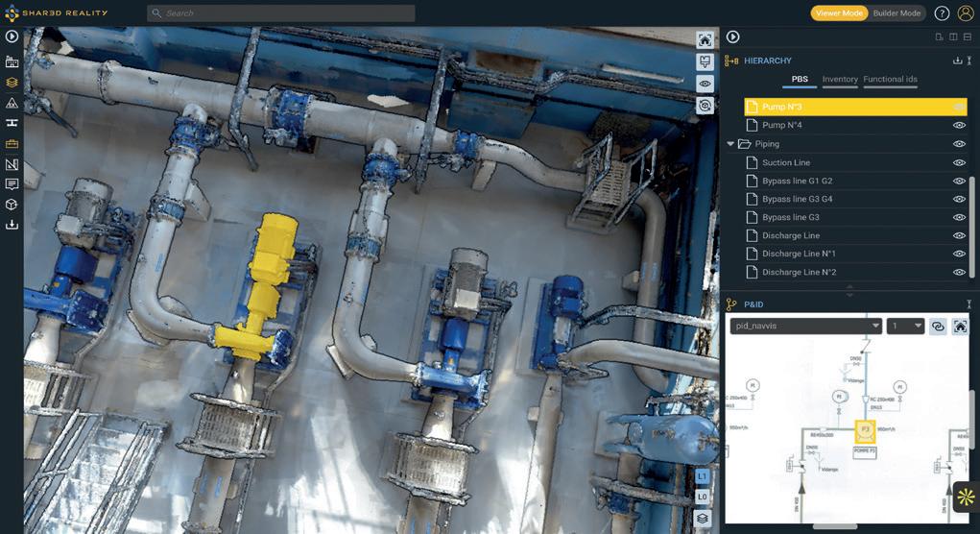Toggle visibility of Suction Line
Viewport: 980px width, 534px height.
click(959, 162)
